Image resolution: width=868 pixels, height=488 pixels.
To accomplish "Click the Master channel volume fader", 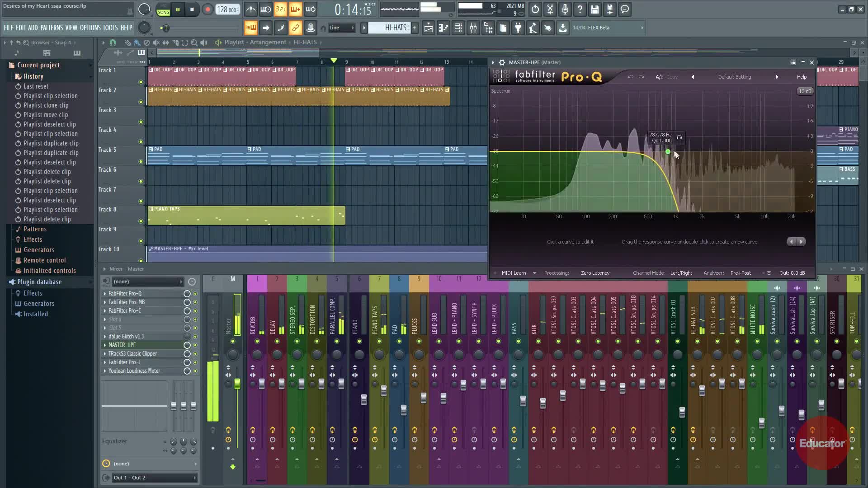I will pos(237,384).
